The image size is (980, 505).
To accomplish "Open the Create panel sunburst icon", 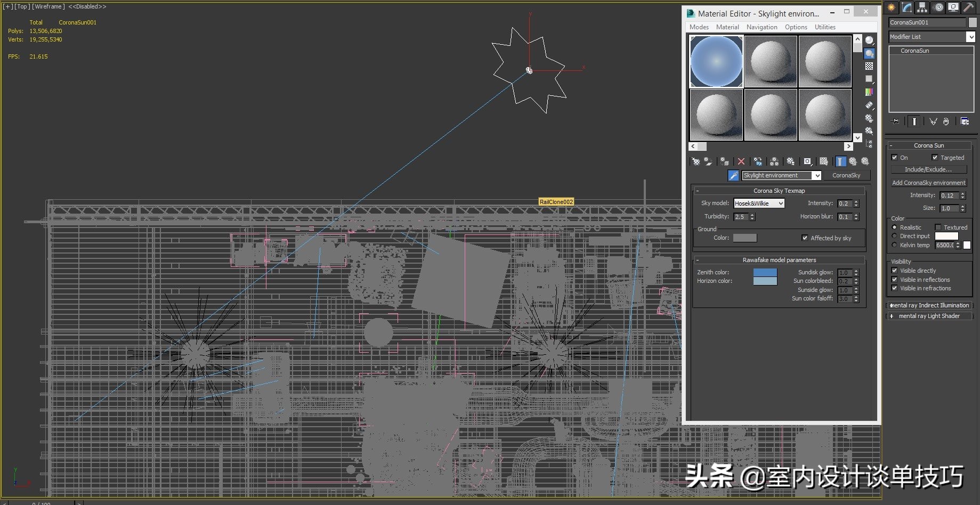I will [x=890, y=7].
